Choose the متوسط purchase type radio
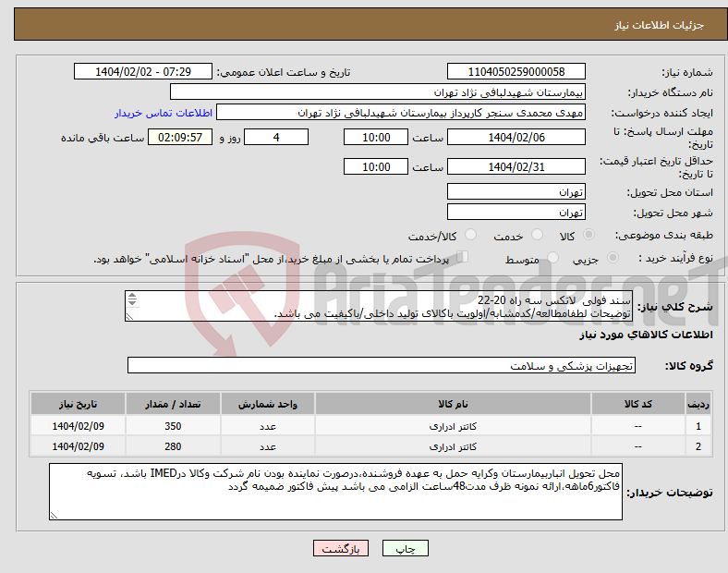 point(553,257)
